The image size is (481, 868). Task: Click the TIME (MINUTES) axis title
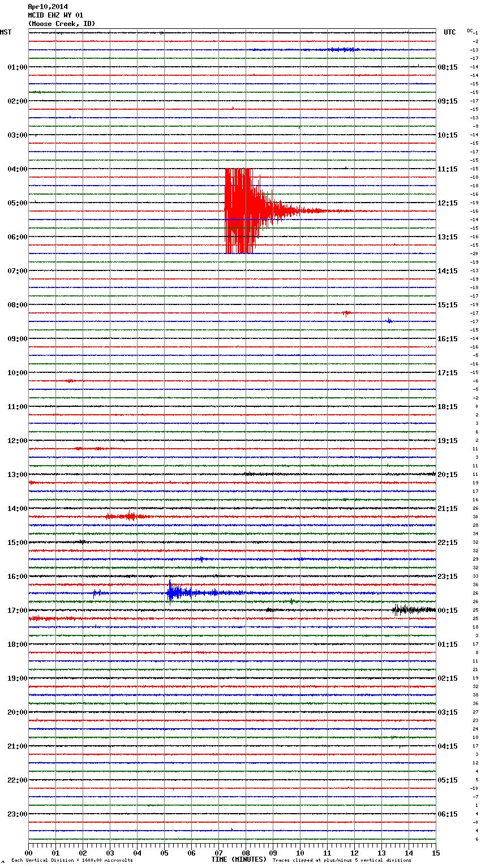[x=239, y=860]
